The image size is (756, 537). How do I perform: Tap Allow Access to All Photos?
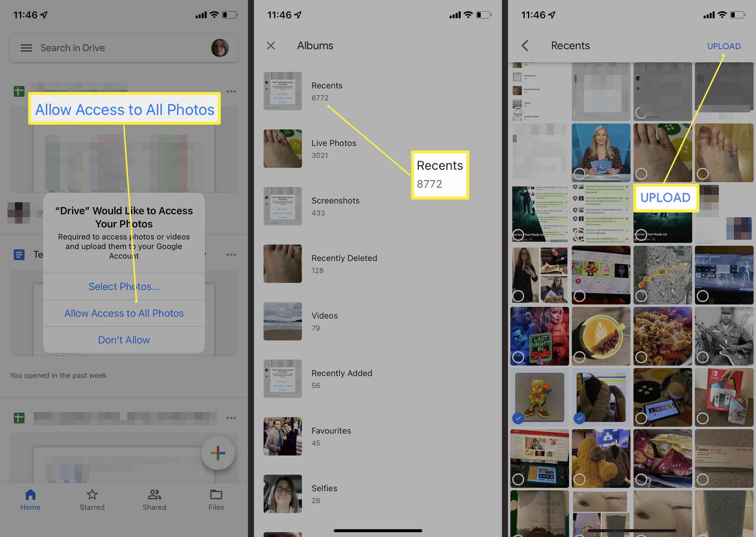124,313
